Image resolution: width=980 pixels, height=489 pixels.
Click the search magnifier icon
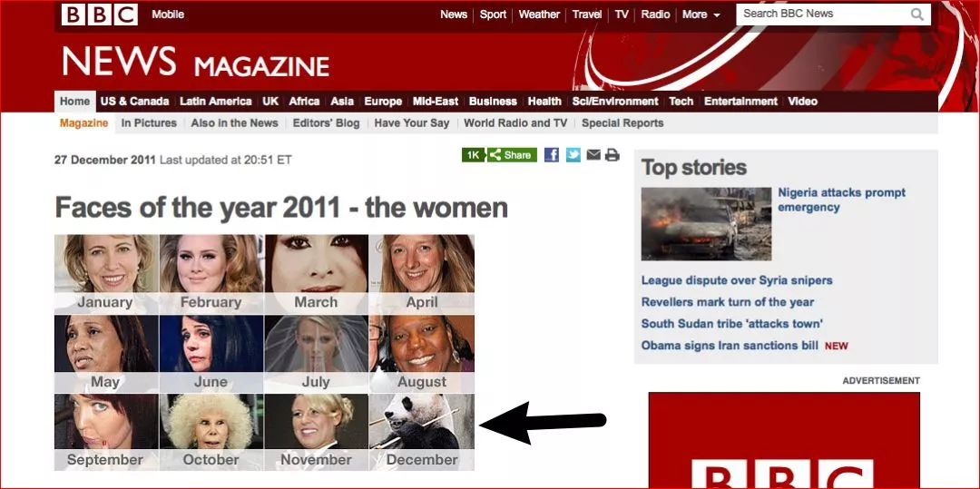click(x=916, y=15)
